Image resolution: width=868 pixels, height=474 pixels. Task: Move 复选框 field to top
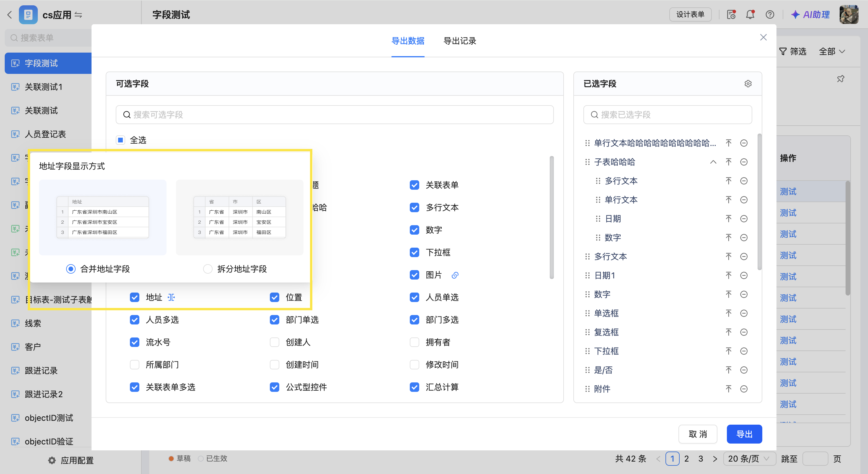(729, 332)
